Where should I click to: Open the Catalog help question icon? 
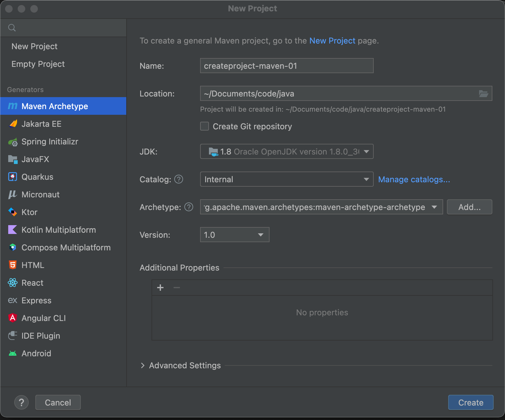pos(179,179)
